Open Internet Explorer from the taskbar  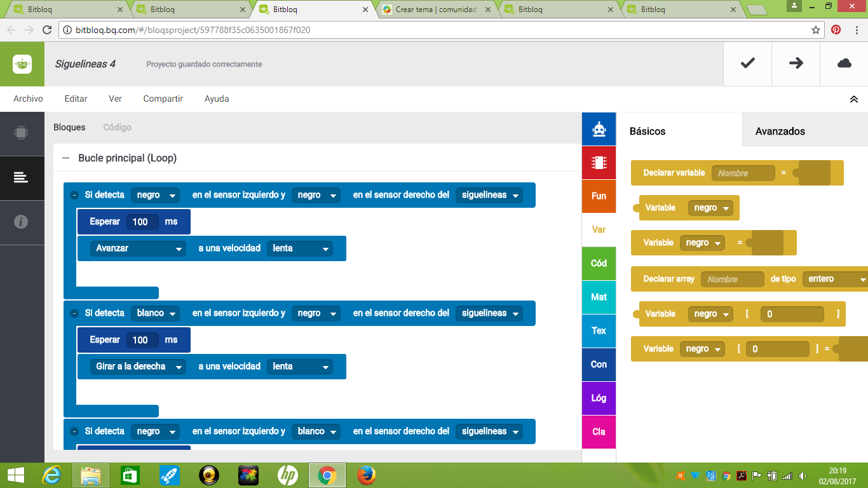coord(51,475)
